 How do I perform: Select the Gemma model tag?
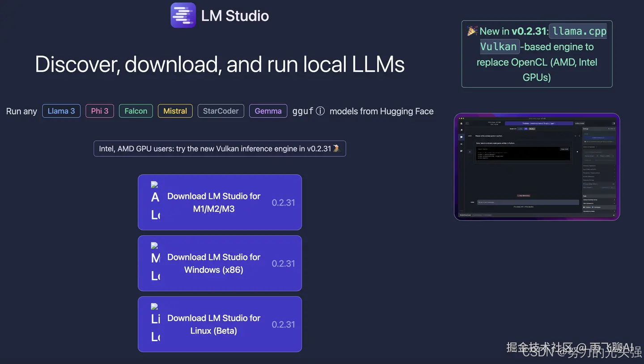268,111
